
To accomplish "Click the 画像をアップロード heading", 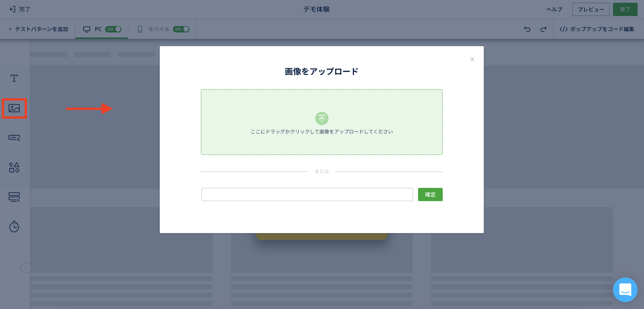I will point(322,72).
